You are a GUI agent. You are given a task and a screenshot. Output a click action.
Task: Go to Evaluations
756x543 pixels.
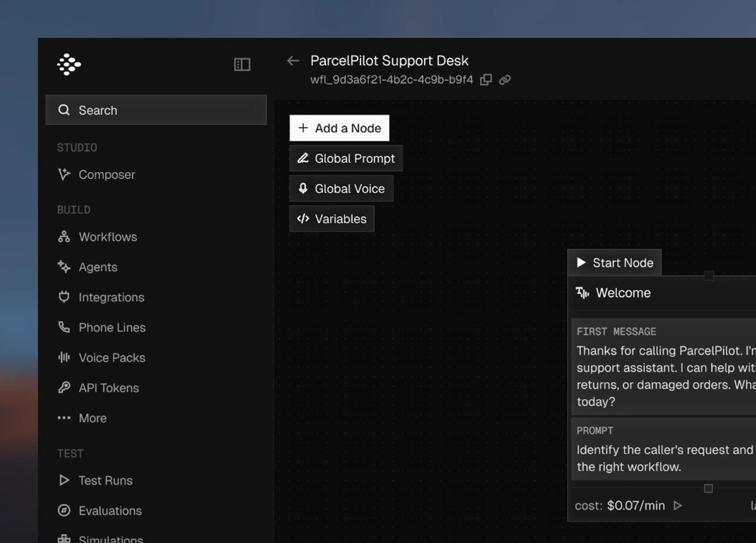[x=99, y=511]
